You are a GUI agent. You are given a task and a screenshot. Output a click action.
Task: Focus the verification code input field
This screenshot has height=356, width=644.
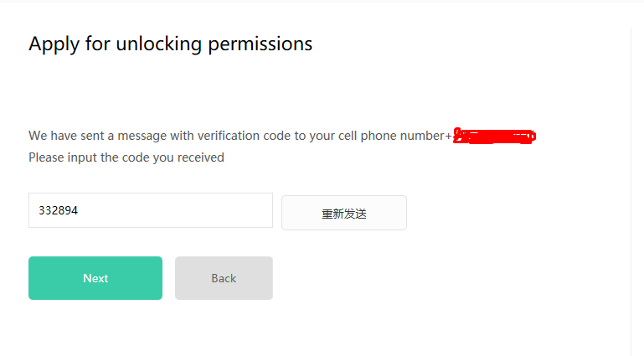151,210
